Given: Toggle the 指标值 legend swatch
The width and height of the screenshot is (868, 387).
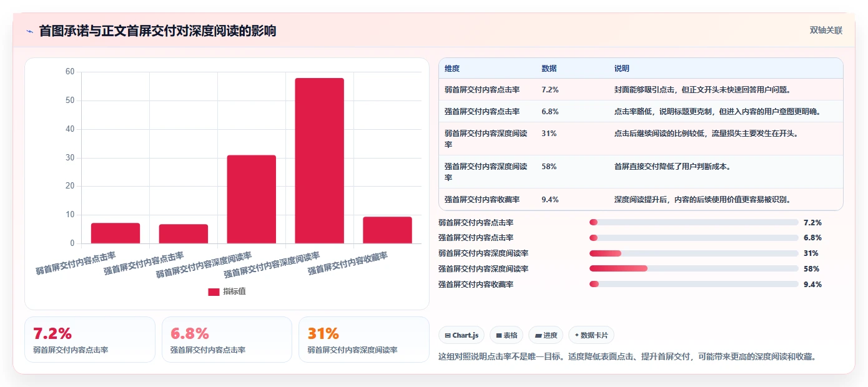Looking at the screenshot, I should [x=214, y=291].
